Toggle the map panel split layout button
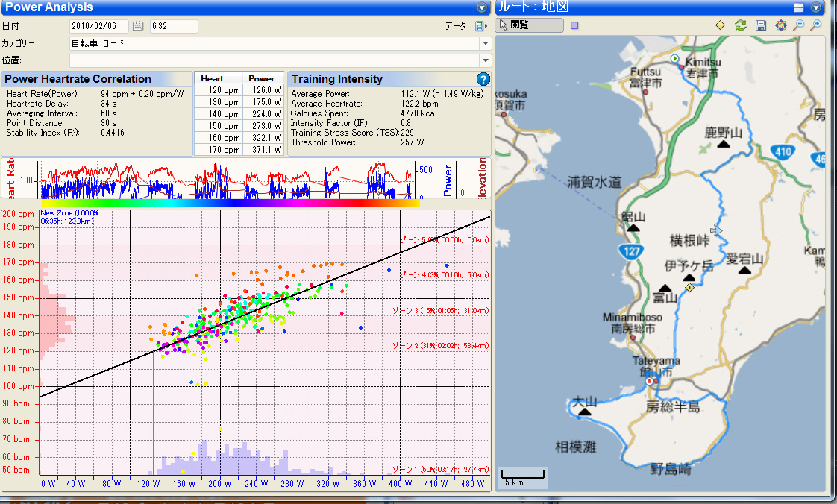837x504 pixels. [x=799, y=7]
